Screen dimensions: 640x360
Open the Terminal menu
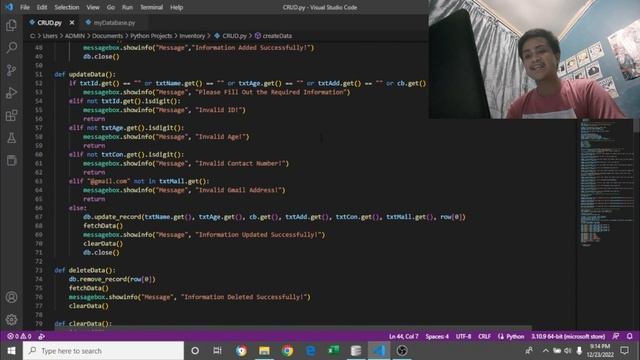[x=151, y=7]
